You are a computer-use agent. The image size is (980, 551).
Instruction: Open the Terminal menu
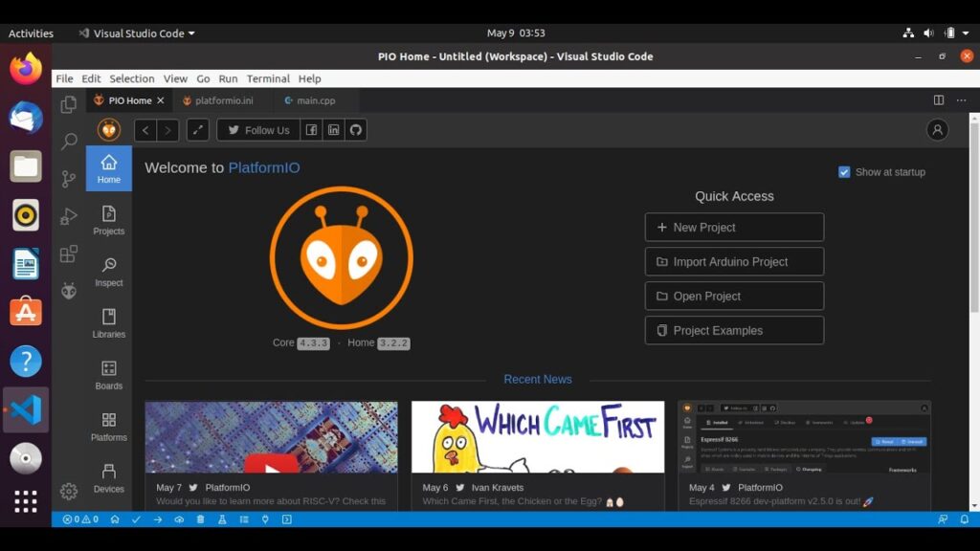click(268, 78)
